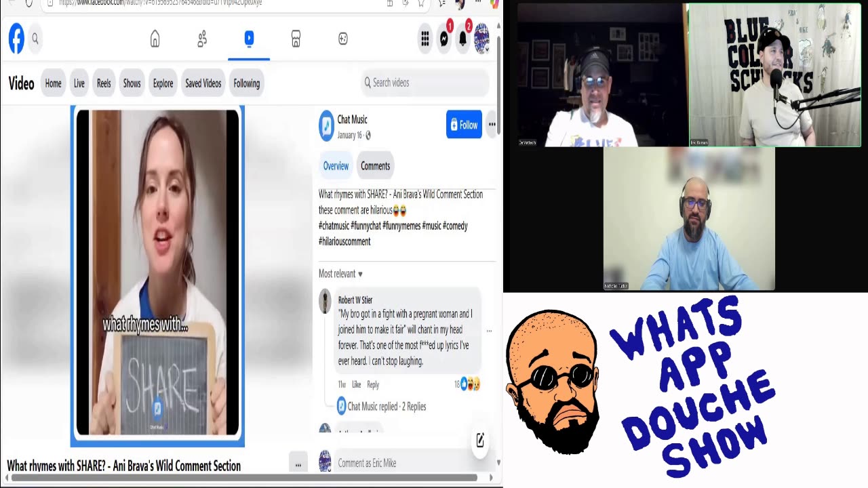
Task: Click the #chatmusic hashtag
Action: point(334,226)
